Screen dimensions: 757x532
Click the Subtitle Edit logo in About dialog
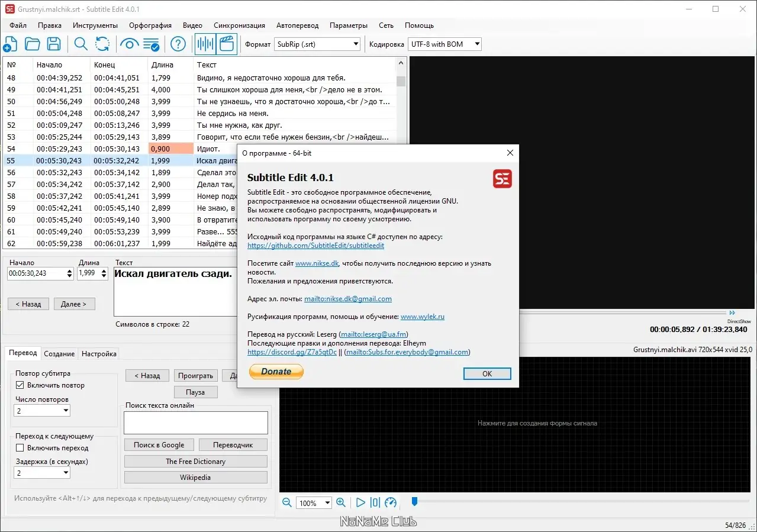(x=502, y=179)
